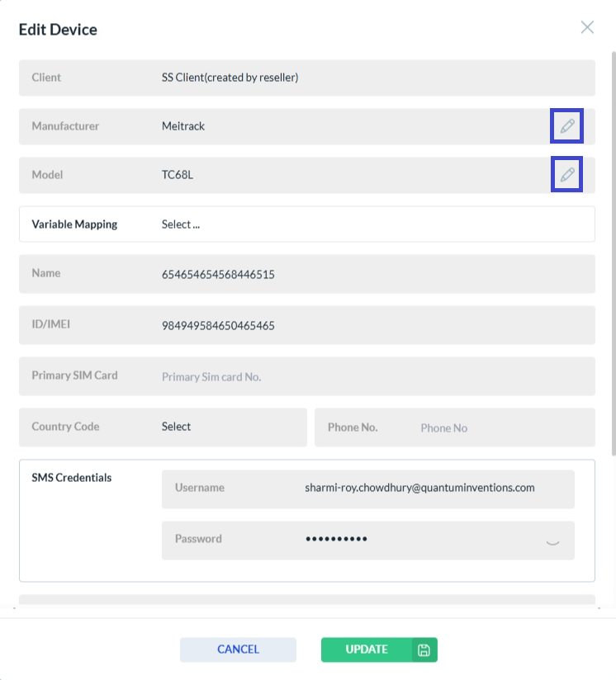Close the Edit Device dialog

(x=587, y=27)
